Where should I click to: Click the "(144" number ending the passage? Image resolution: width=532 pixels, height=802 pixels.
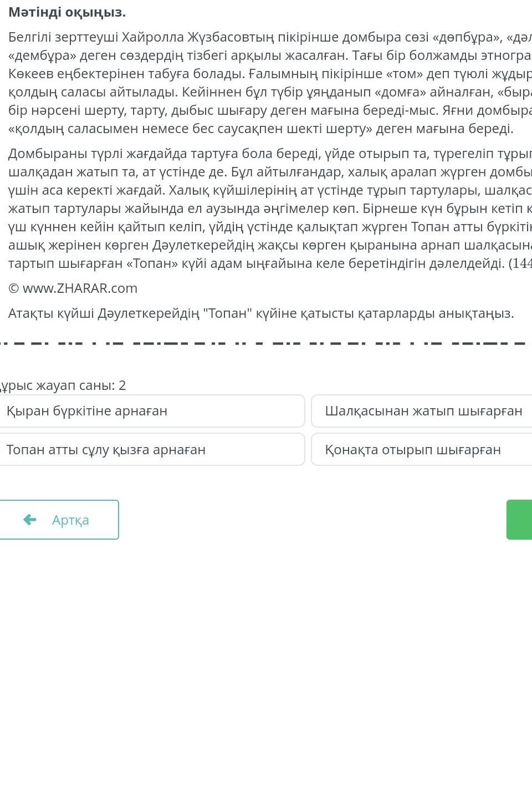click(520, 263)
